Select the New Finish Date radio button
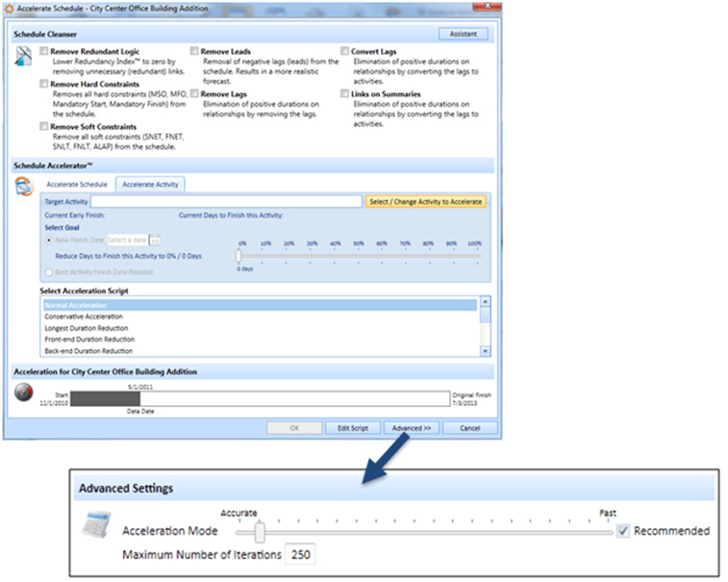 50,240
